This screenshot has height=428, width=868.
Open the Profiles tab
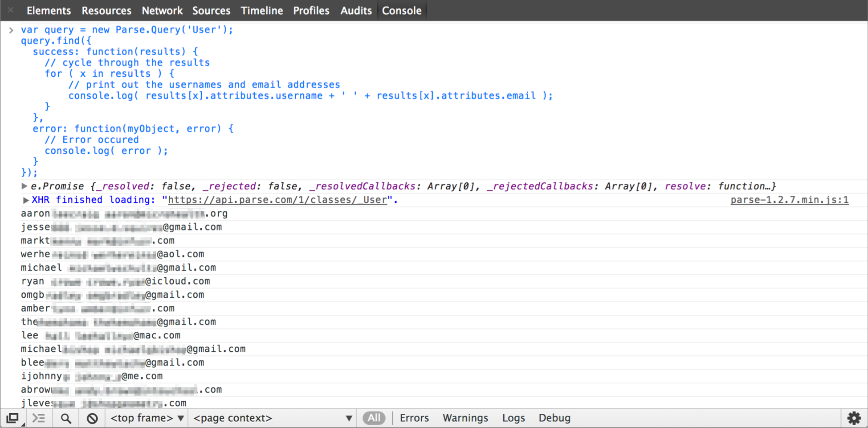[311, 11]
